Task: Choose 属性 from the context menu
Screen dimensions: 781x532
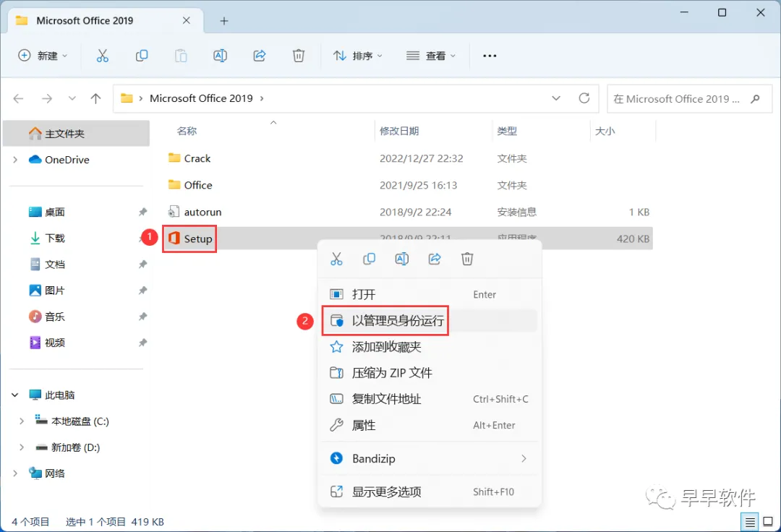Action: click(430, 426)
